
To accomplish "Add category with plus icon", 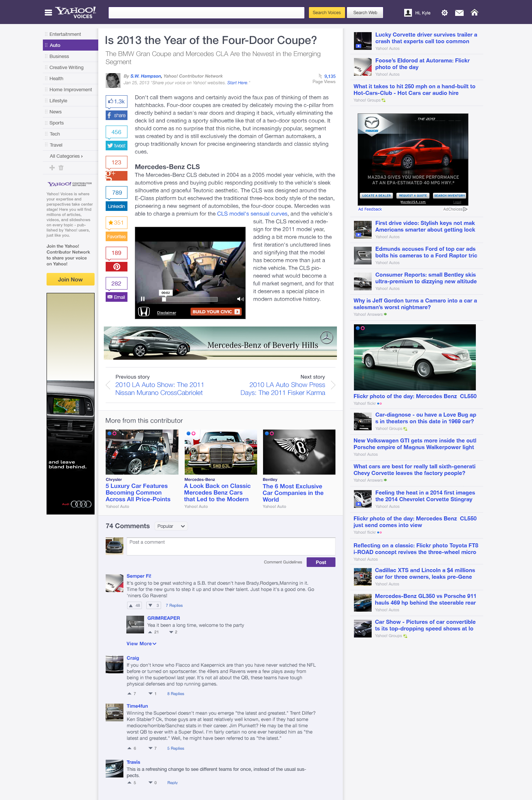I will (x=52, y=168).
